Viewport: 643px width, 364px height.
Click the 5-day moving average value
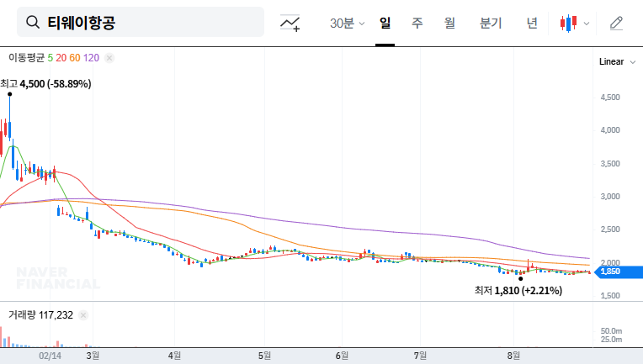click(x=50, y=58)
